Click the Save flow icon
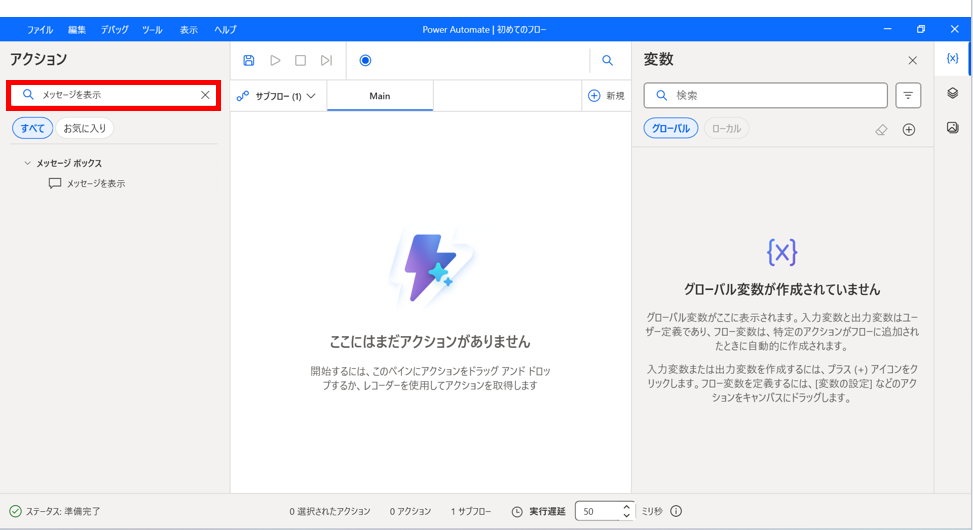 click(x=249, y=61)
